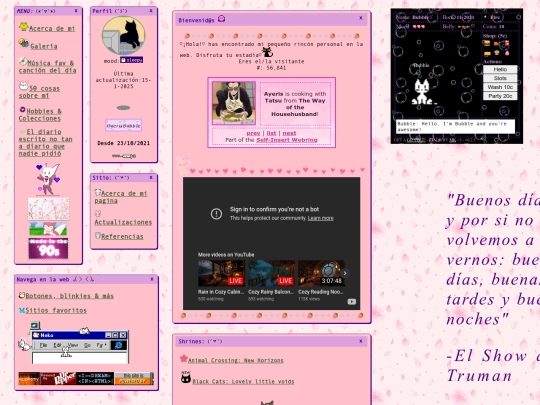
Task: Click the Made in the '90s badge
Action: (48, 248)
